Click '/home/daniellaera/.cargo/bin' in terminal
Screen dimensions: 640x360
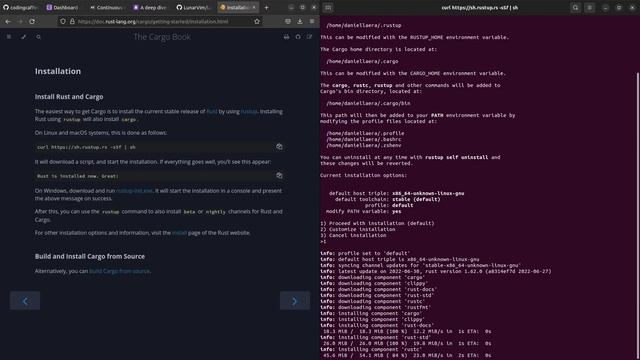click(368, 103)
